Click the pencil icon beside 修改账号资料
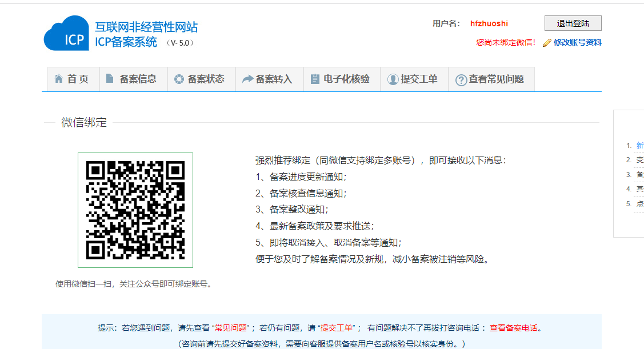The image size is (644, 349). click(x=547, y=43)
